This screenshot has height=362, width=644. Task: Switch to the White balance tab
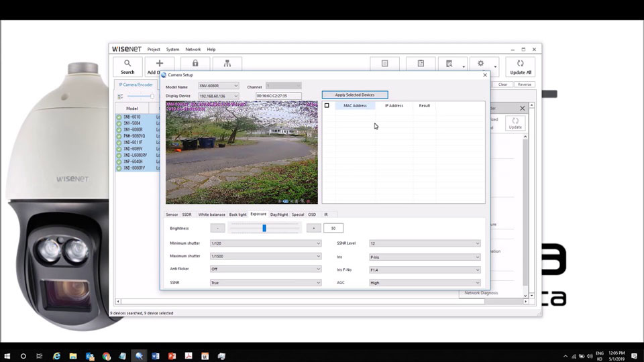point(211,215)
